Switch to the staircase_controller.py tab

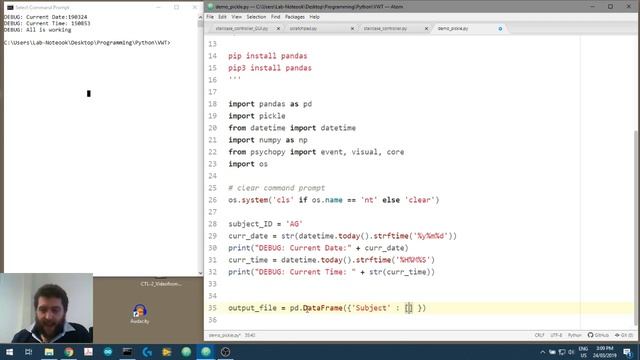pyautogui.click(x=385, y=29)
